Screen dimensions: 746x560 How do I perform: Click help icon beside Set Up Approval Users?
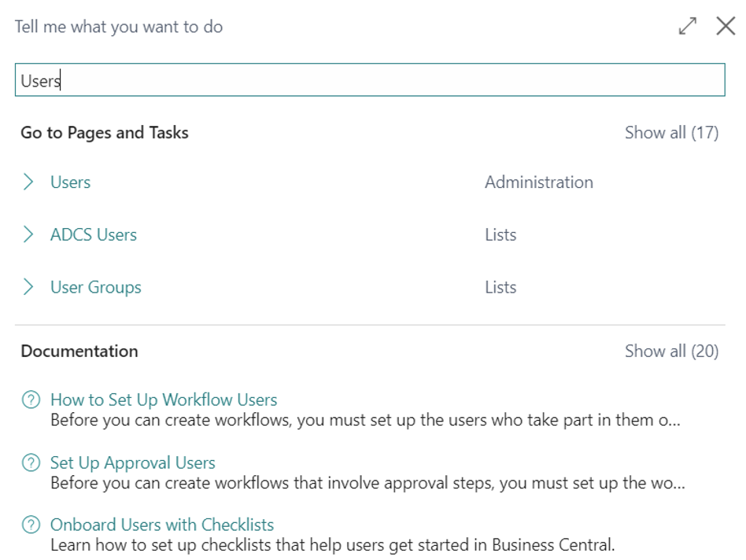tap(30, 463)
